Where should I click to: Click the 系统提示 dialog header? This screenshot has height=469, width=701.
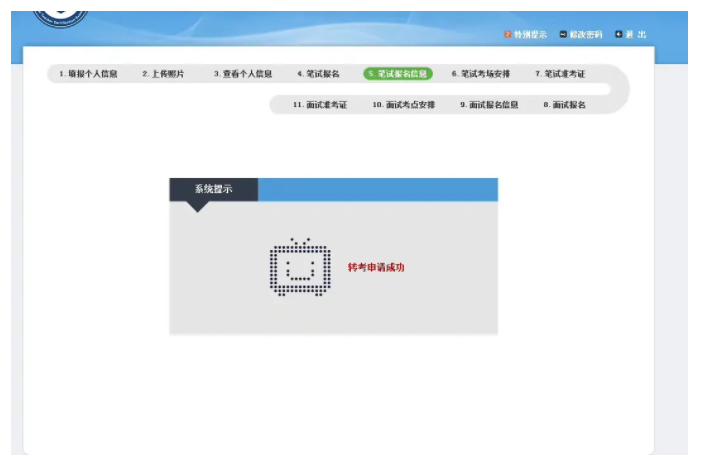[x=213, y=189]
